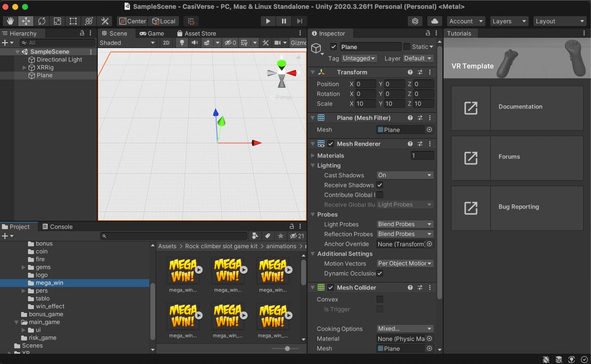
Task: Open the Layer dropdown
Action: click(x=418, y=58)
